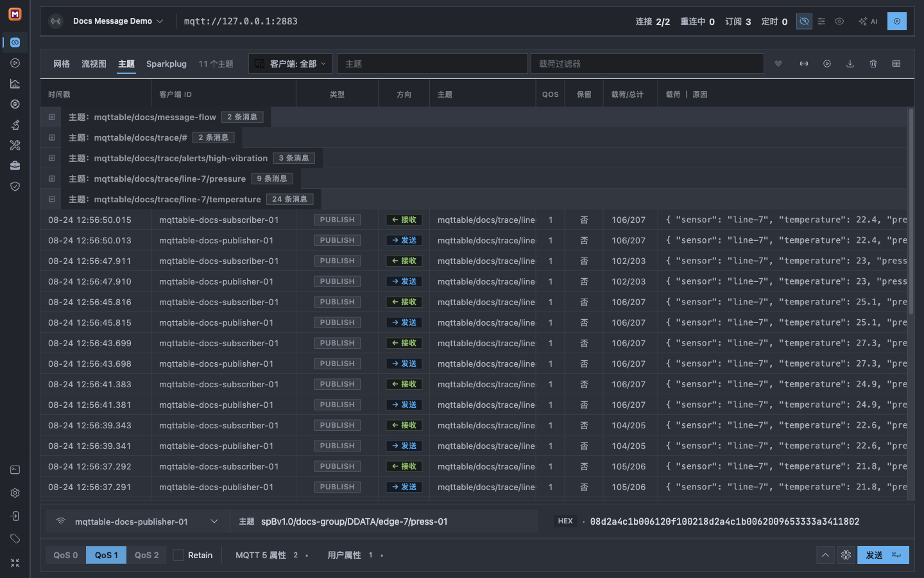This screenshot has width=924, height=578.
Task: Toggle the HEX payload format badge
Action: click(x=565, y=521)
